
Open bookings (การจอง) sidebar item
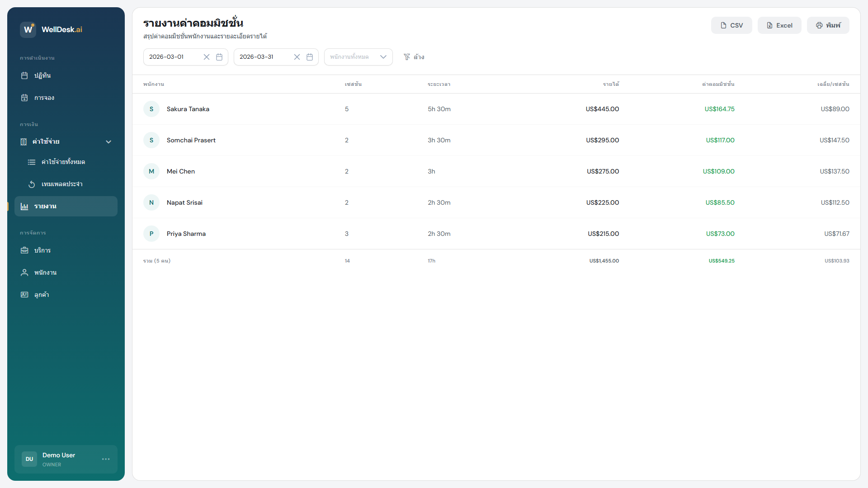click(x=44, y=98)
